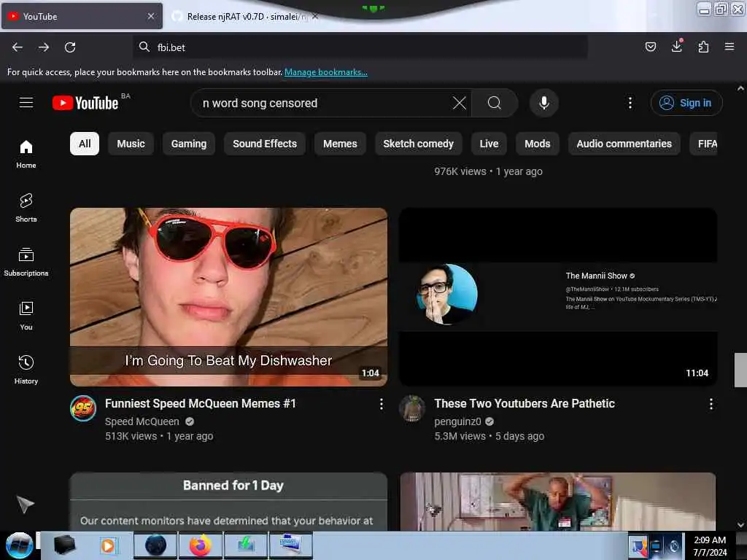Select the All filter chip
Image resolution: width=747 pixels, height=560 pixels.
(x=85, y=144)
